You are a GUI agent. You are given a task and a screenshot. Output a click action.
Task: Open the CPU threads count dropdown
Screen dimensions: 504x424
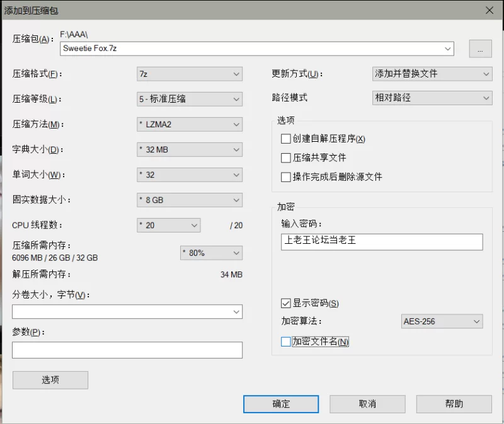[x=168, y=225]
